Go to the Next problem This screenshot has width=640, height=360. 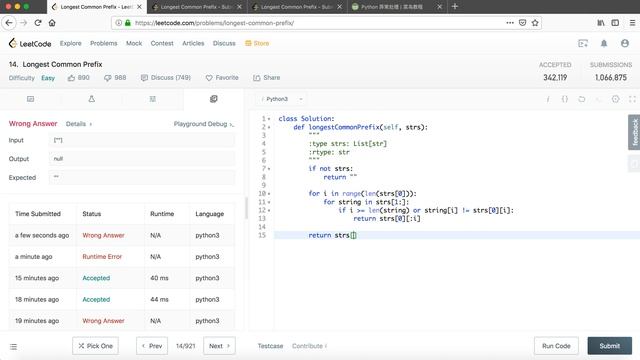219,346
